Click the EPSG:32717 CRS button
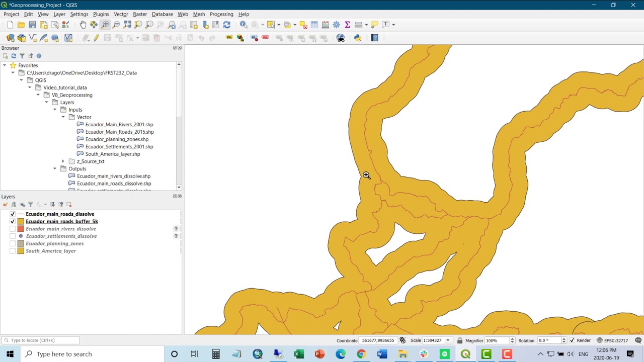This screenshot has width=644, height=362. 612,340
